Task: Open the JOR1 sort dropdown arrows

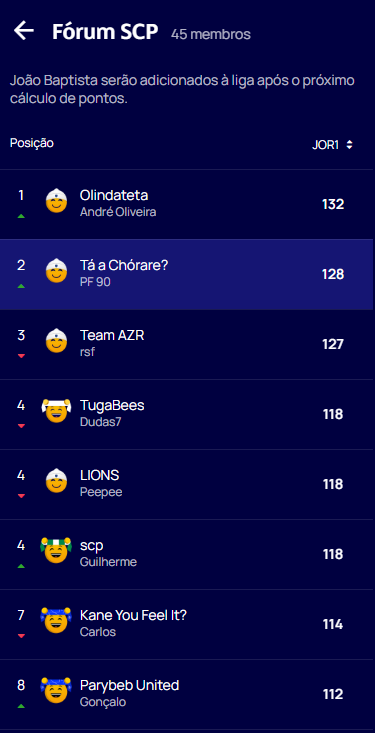Action: point(349,145)
